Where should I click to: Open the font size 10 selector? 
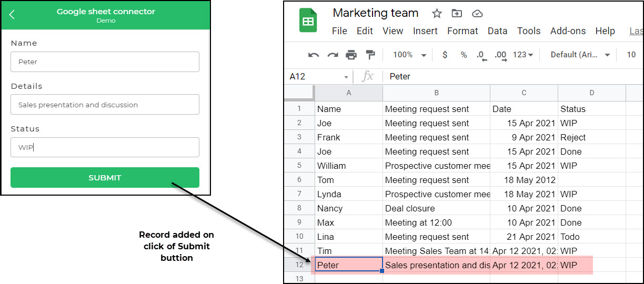tap(631, 55)
